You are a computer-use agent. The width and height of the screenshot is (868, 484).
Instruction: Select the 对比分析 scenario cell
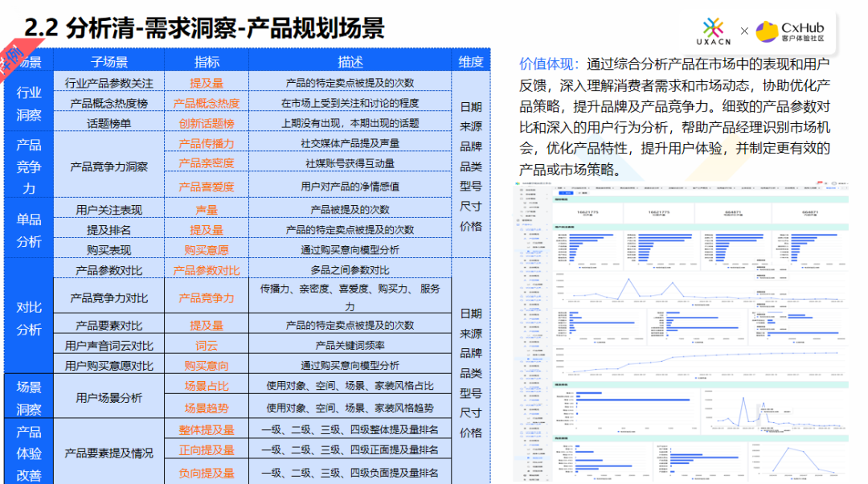[29, 318]
